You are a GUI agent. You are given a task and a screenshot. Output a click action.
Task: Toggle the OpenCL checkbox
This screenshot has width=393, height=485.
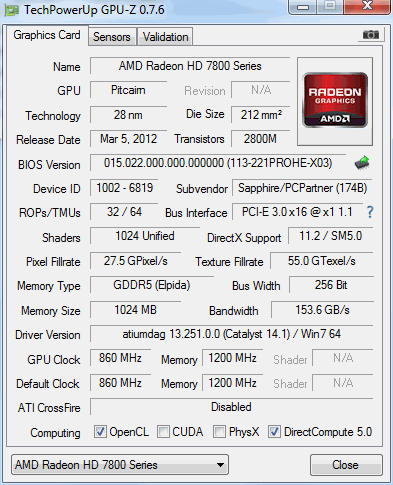[100, 432]
